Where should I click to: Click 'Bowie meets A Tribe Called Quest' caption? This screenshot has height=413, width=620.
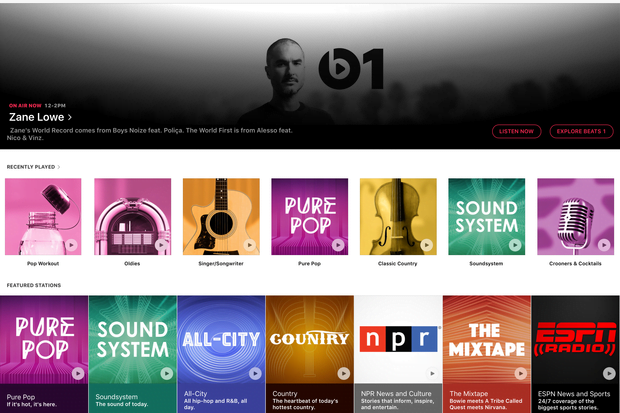point(486,404)
